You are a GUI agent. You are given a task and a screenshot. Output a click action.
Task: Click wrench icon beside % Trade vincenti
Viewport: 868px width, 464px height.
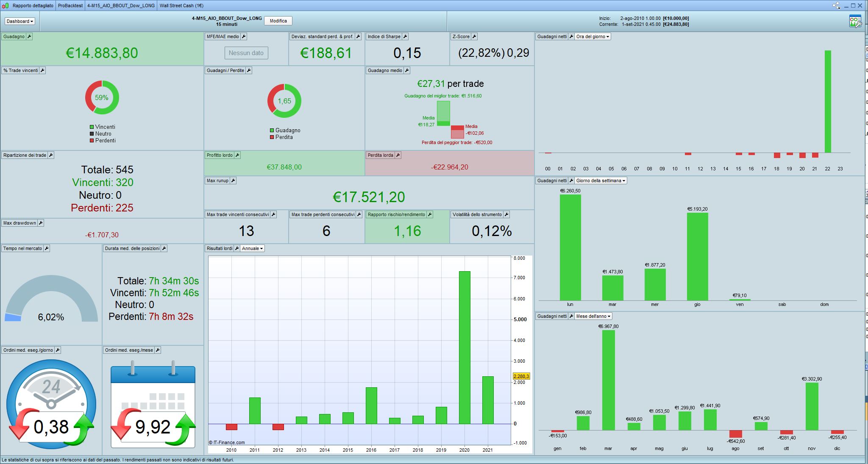tap(42, 70)
